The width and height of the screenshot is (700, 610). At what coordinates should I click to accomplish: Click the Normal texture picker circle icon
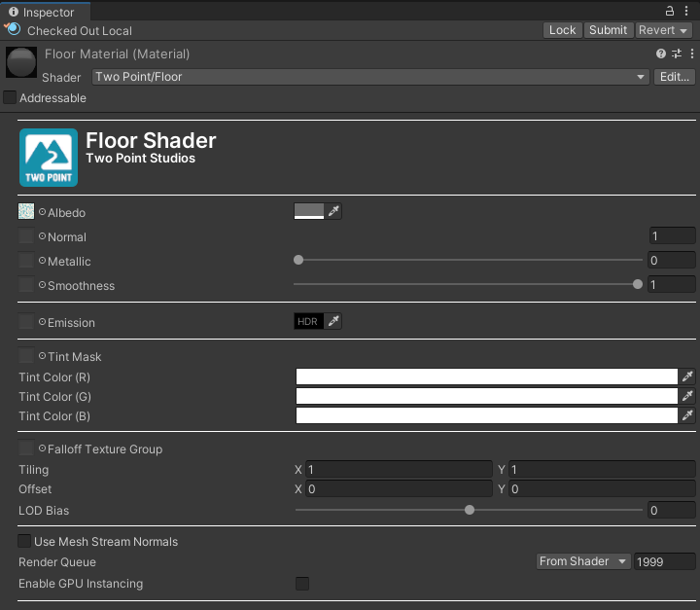tap(42, 236)
